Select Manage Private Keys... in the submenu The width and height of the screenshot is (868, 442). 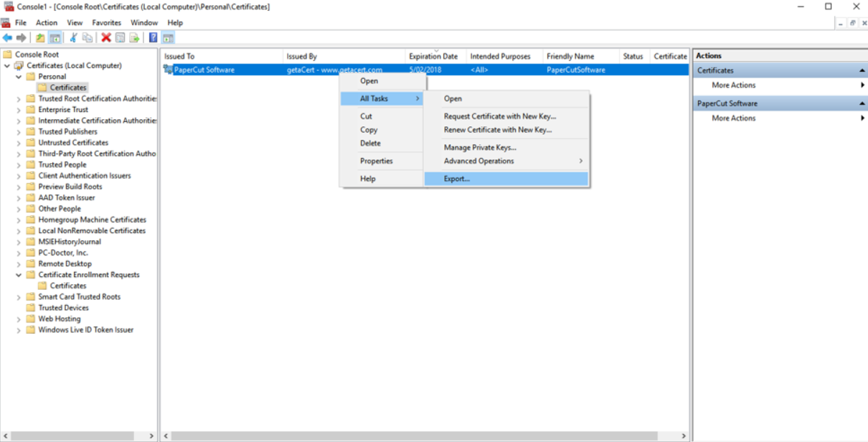click(506, 148)
